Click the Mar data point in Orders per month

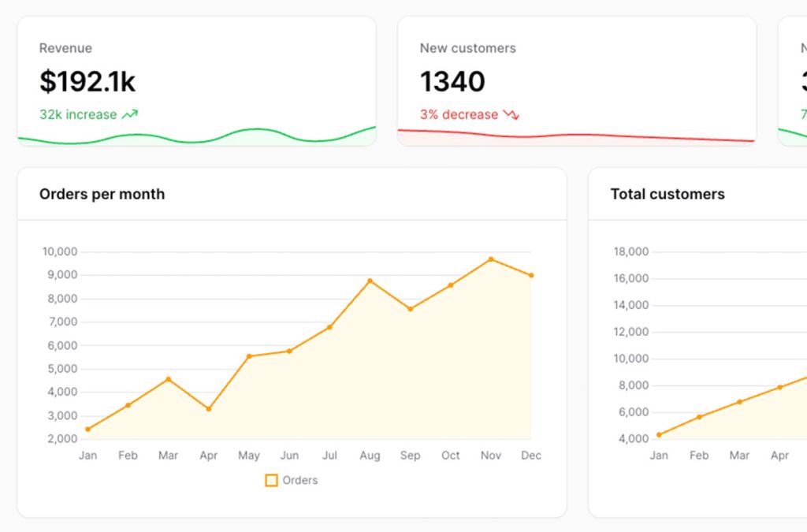pyautogui.click(x=168, y=379)
